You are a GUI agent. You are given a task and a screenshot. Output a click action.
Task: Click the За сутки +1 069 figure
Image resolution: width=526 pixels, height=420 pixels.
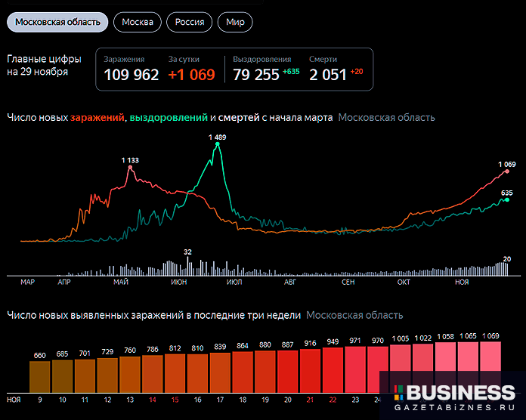point(191,74)
